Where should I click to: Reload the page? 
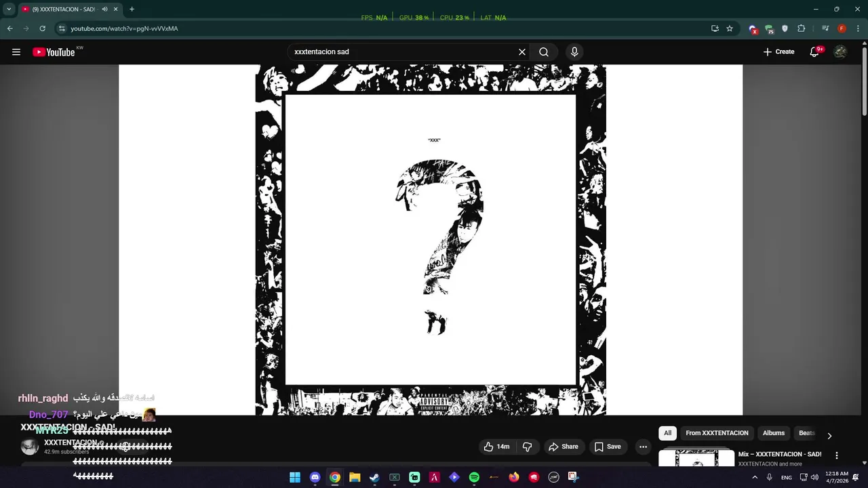coord(42,28)
